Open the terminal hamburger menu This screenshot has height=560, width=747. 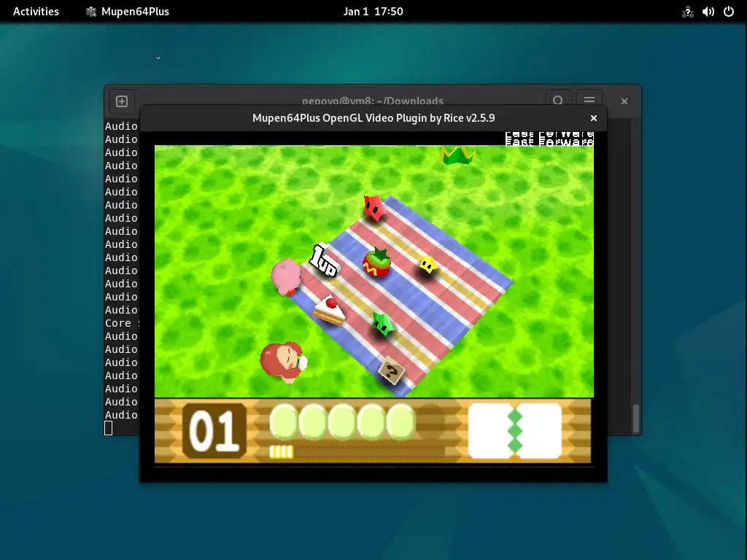point(589,101)
